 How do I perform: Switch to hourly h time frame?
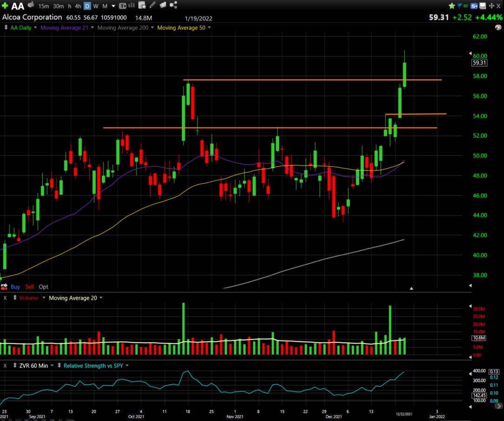[x=69, y=6]
